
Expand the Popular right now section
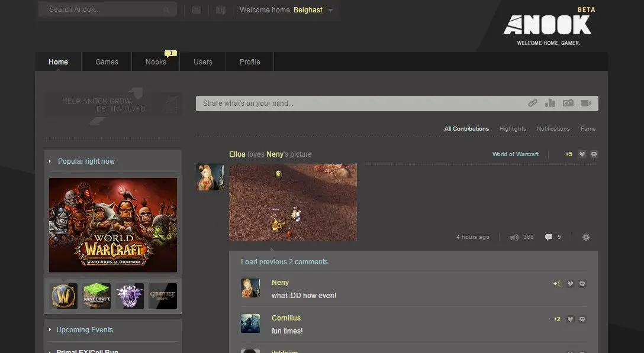(86, 161)
